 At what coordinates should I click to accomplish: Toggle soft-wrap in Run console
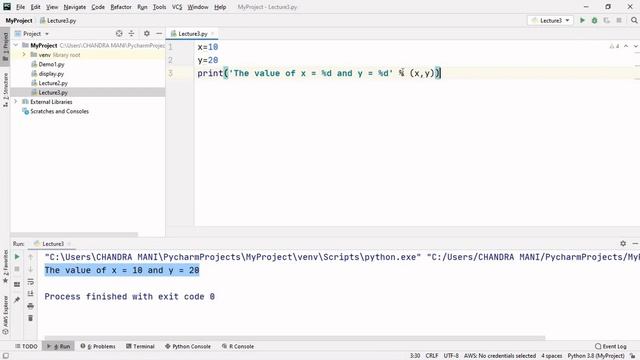click(31, 282)
